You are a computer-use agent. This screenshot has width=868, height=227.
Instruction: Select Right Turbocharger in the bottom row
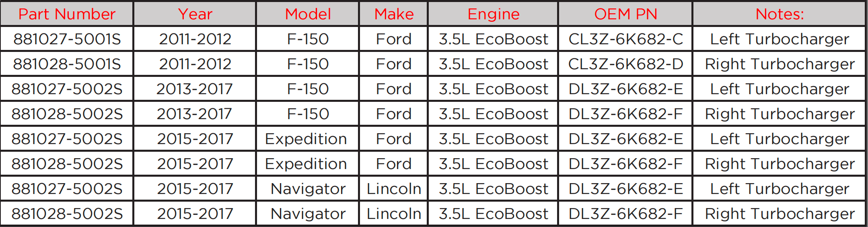[780, 214]
